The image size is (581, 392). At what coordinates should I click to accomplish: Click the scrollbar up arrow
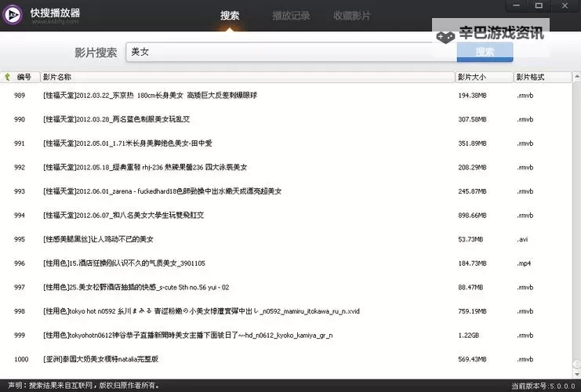point(576,77)
